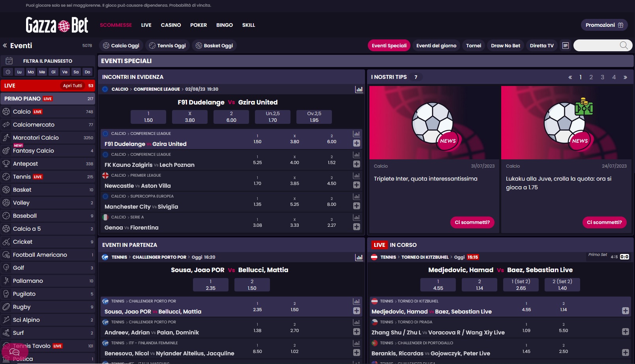Screen dimensions: 635x364
Task: Expand more markets for Kauno Zalgiris row
Action: tap(356, 164)
